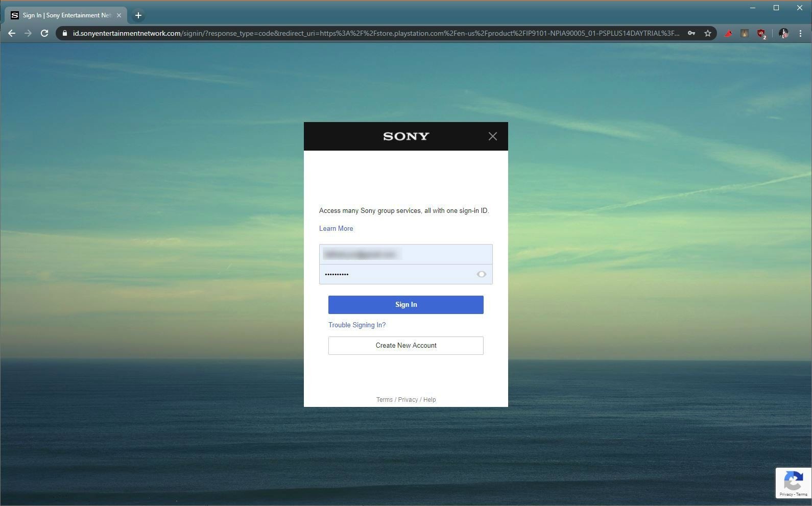Open the Learn More link

coord(336,229)
